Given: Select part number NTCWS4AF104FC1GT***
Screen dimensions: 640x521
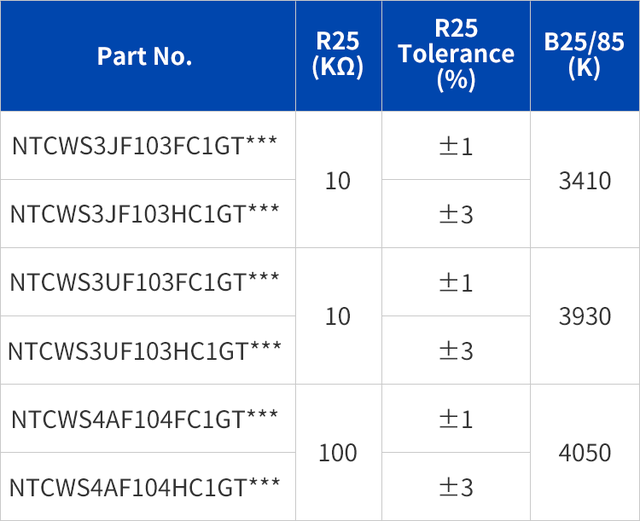Looking at the screenshot, I should (145, 418).
